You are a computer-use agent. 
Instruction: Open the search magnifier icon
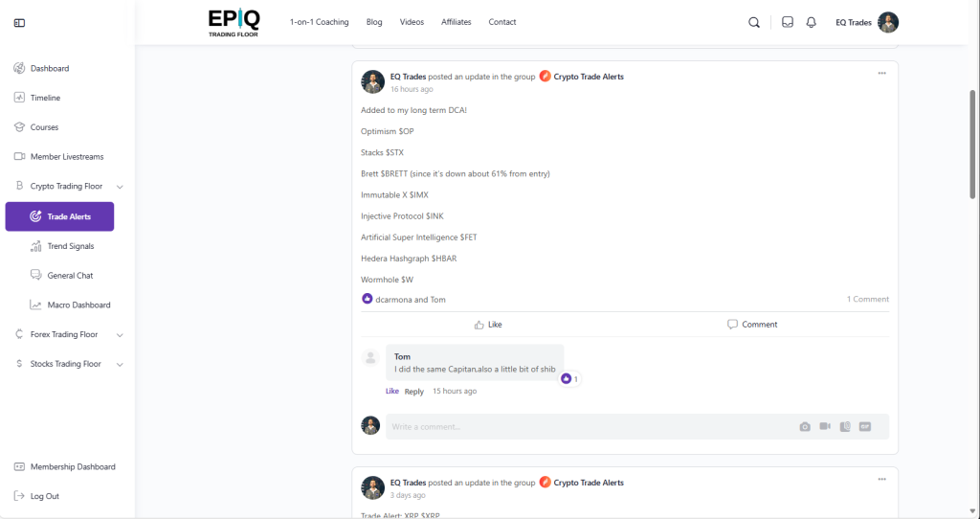[754, 23]
